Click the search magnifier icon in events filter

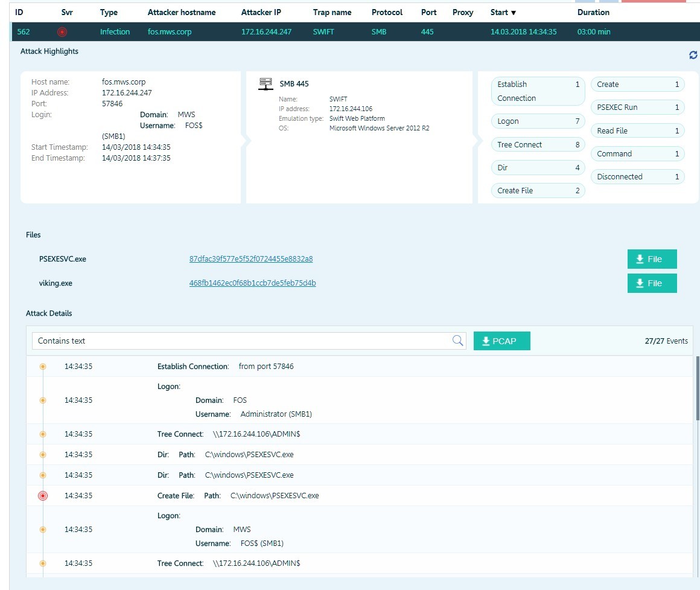458,341
